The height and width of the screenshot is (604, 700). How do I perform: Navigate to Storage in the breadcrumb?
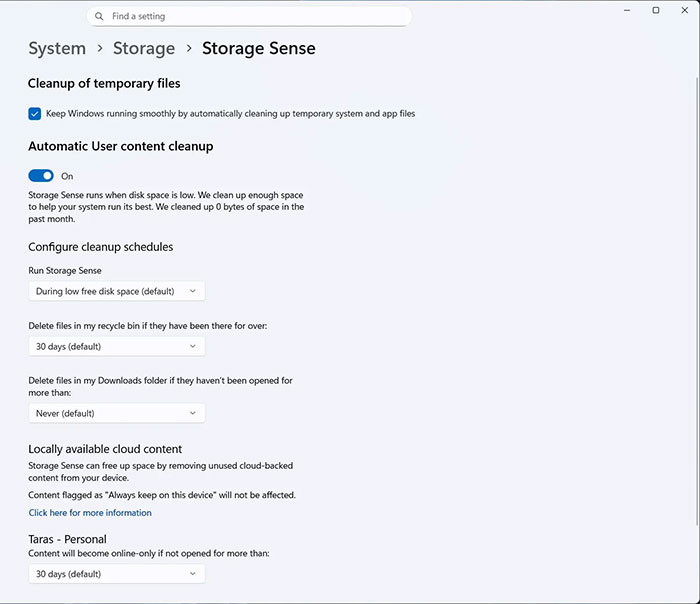[x=144, y=48]
